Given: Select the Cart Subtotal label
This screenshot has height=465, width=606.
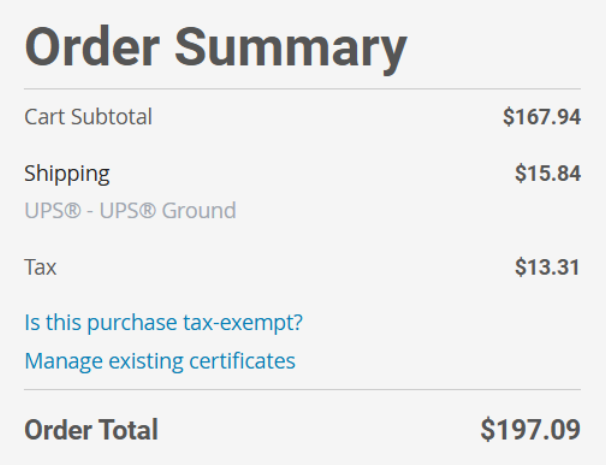Looking at the screenshot, I should [x=88, y=117].
